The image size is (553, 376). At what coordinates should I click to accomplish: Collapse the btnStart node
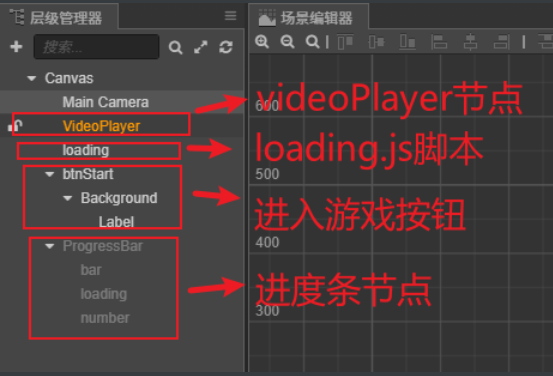pyautogui.click(x=50, y=174)
